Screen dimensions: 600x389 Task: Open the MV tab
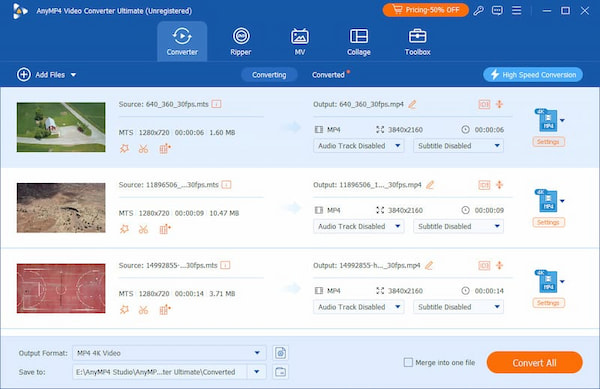(x=300, y=41)
